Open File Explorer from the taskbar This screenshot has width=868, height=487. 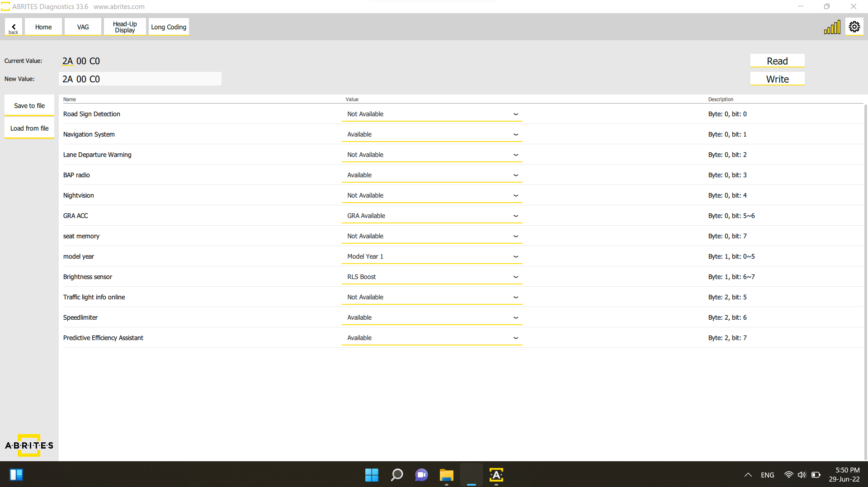446,475
